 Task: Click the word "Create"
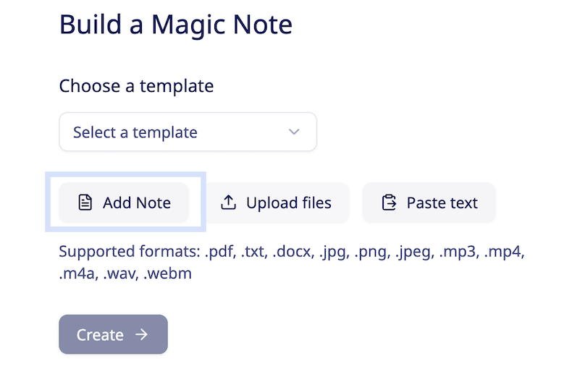pyautogui.click(x=100, y=335)
